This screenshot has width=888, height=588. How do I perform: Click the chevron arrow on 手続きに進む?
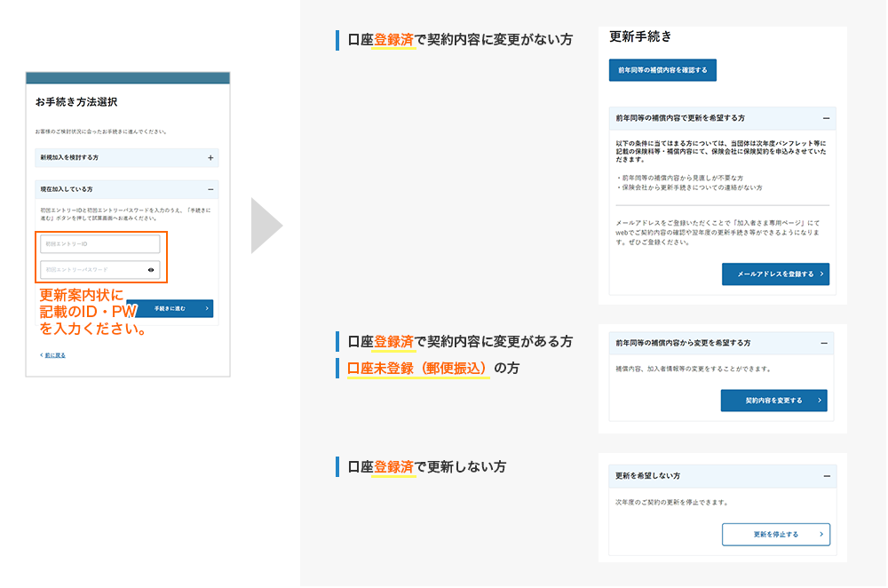point(207,308)
